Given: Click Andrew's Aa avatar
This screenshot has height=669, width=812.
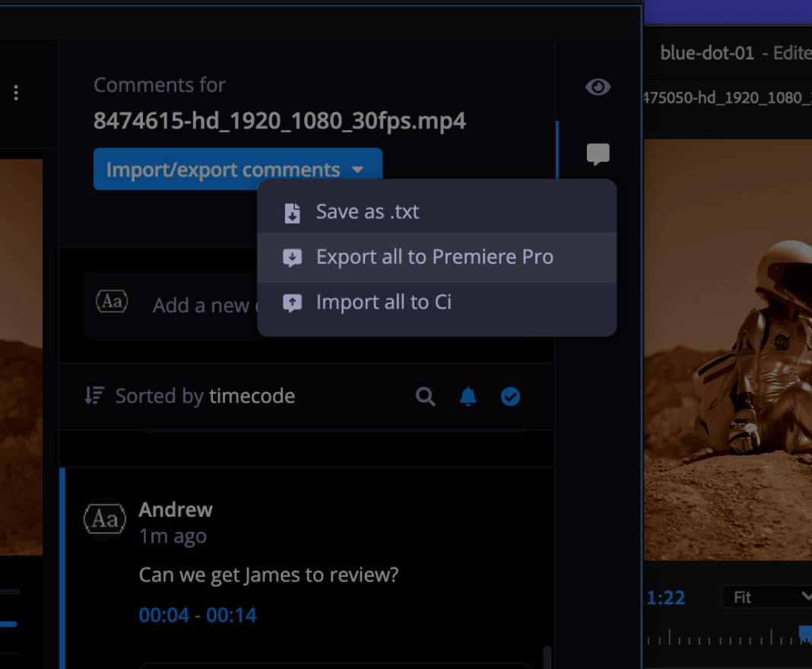Looking at the screenshot, I should click(x=105, y=518).
